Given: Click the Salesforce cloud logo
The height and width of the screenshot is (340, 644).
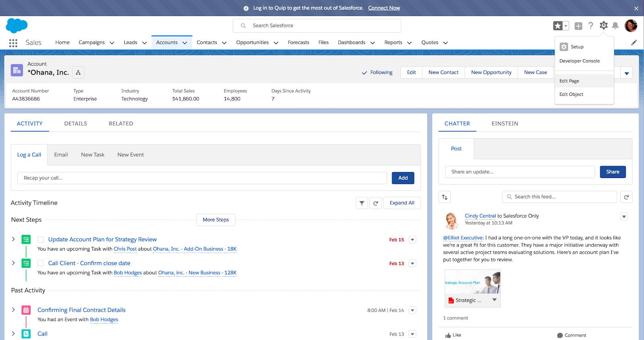Looking at the screenshot, I should (x=17, y=26).
